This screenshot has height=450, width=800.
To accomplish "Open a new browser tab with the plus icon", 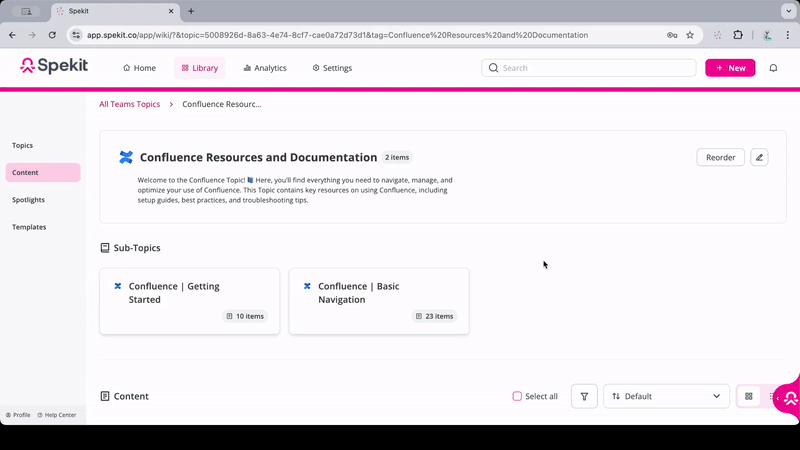I will (x=191, y=11).
